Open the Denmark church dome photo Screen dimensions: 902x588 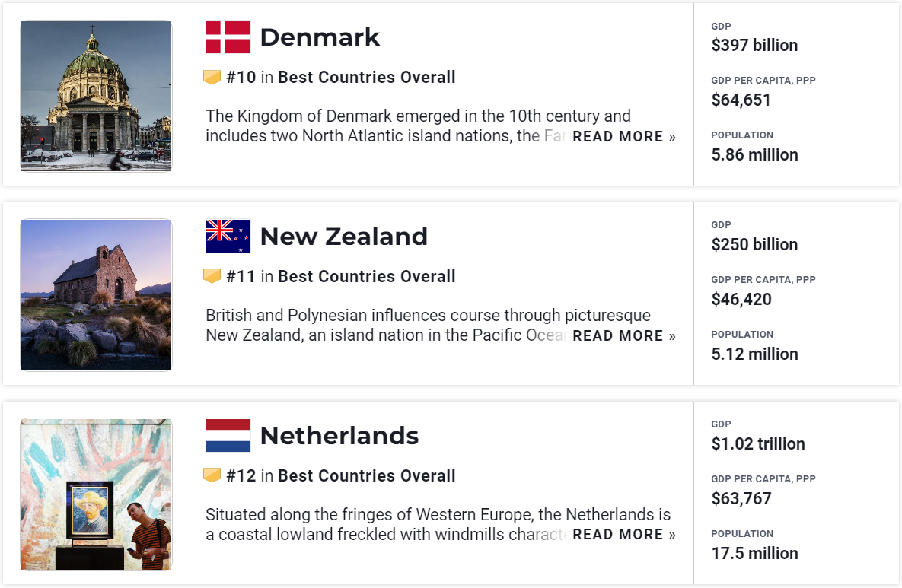click(96, 96)
